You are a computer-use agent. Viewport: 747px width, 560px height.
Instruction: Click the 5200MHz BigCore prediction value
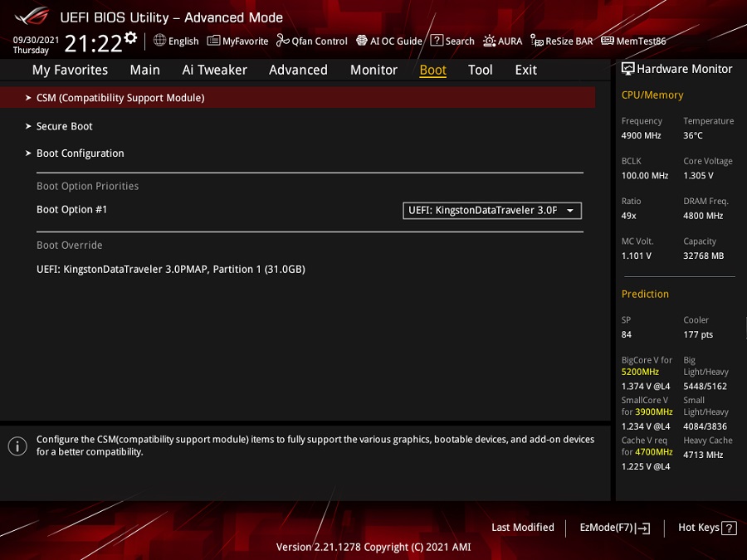tap(640, 372)
